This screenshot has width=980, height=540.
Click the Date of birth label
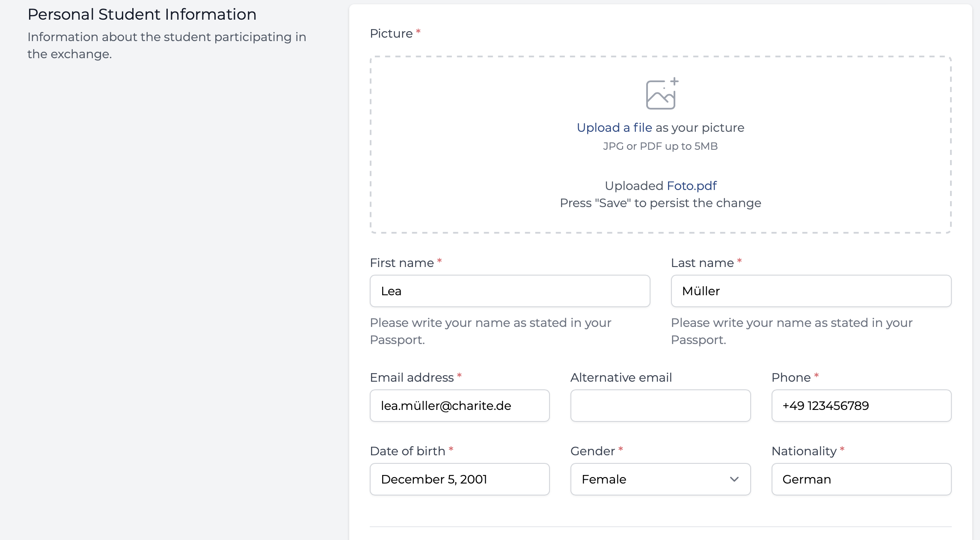[x=407, y=451]
